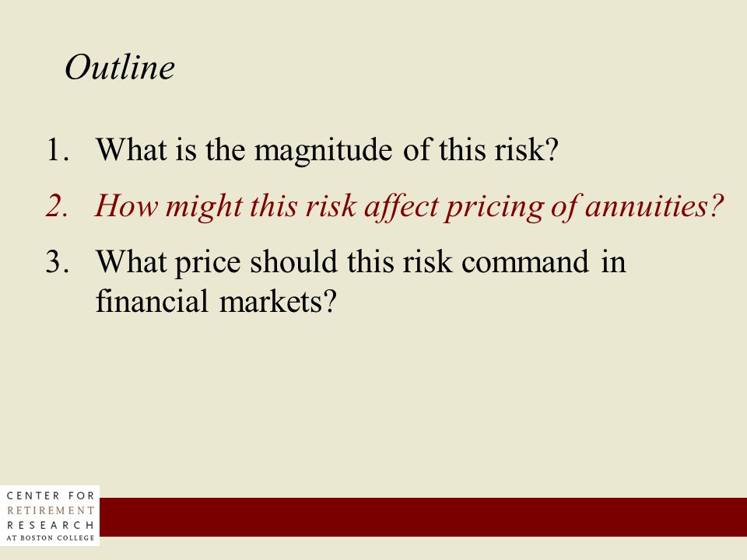This screenshot has height=560, width=747.
Task: Click the word 'command' in item three
Action: [x=525, y=262]
